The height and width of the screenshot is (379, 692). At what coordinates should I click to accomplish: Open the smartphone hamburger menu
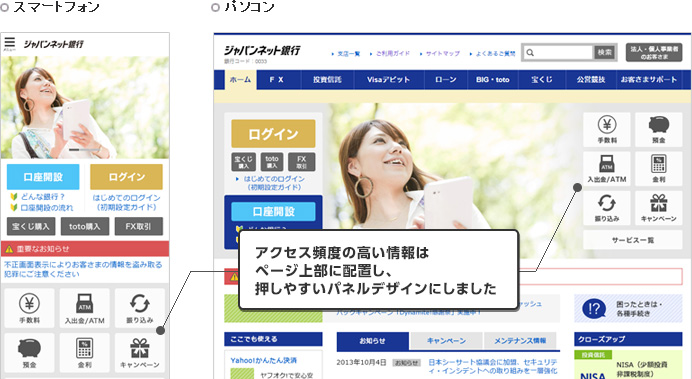[9, 43]
